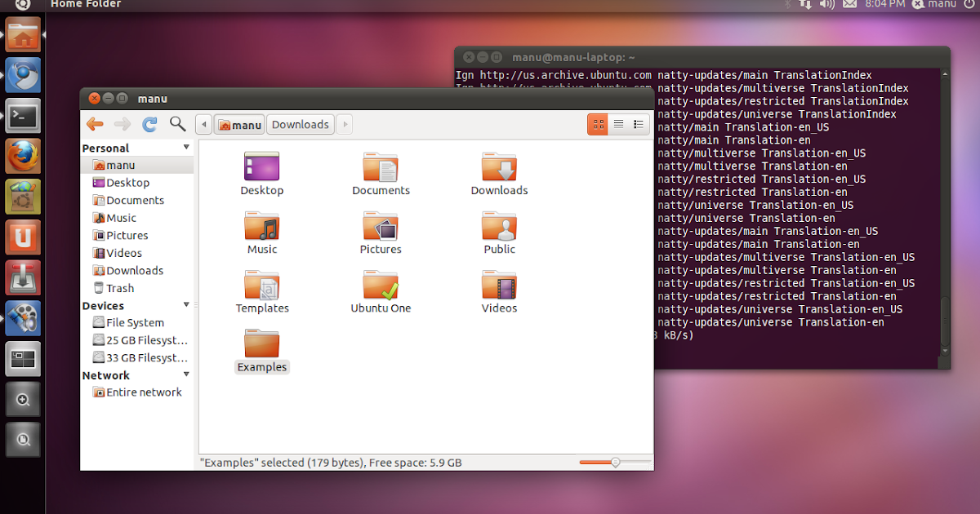Switch to list view mode

click(618, 124)
